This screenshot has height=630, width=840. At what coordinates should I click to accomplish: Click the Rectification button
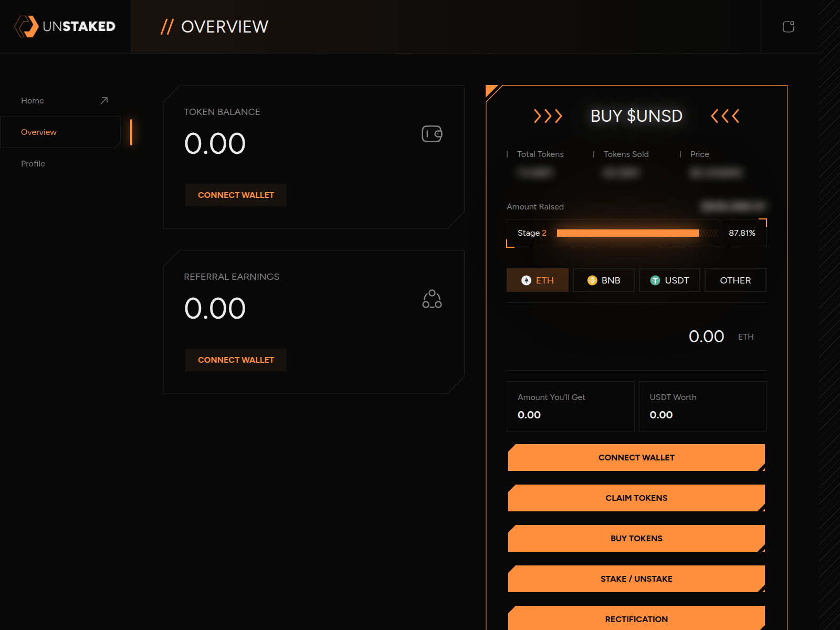click(636, 618)
